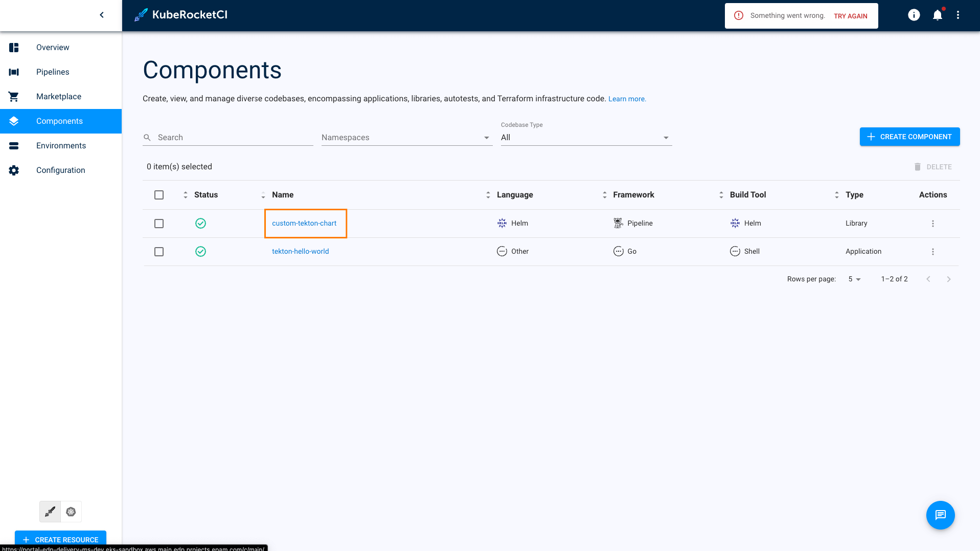This screenshot has height=551, width=980.
Task: Open the Marketplace from the sidebar
Action: [x=58, y=96]
